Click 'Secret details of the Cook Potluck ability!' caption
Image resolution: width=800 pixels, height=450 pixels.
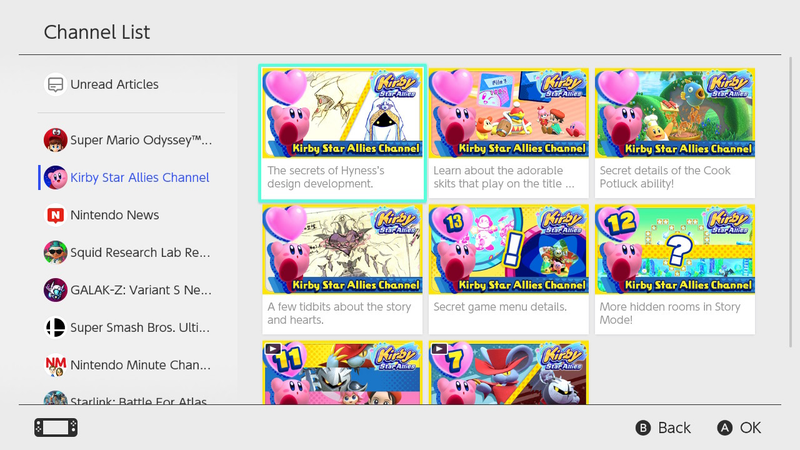665,177
